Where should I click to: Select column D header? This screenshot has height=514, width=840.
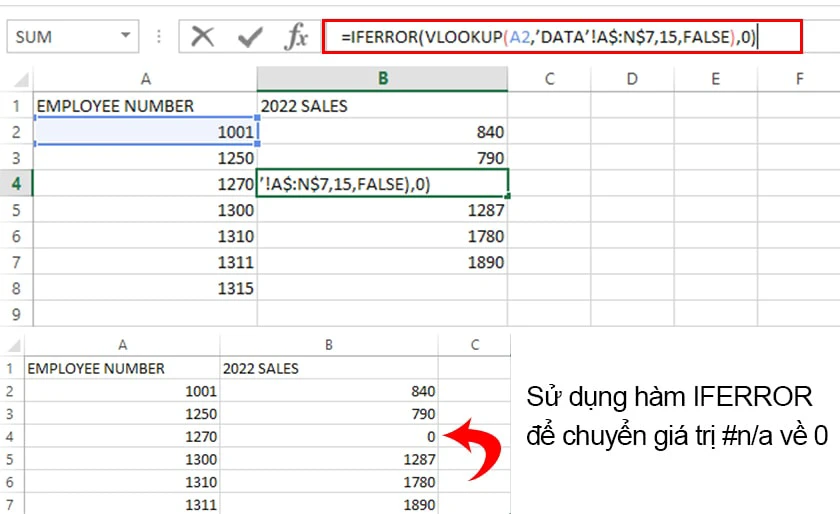point(632,79)
